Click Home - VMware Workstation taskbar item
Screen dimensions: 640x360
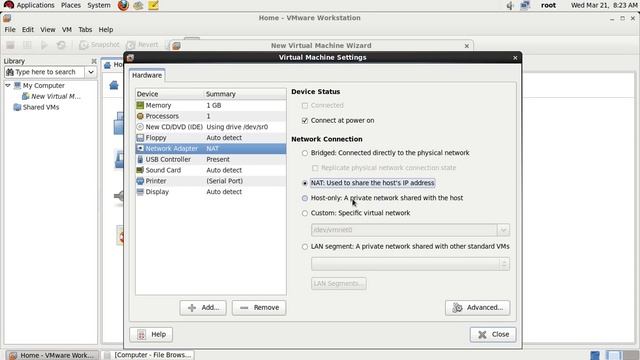53,355
